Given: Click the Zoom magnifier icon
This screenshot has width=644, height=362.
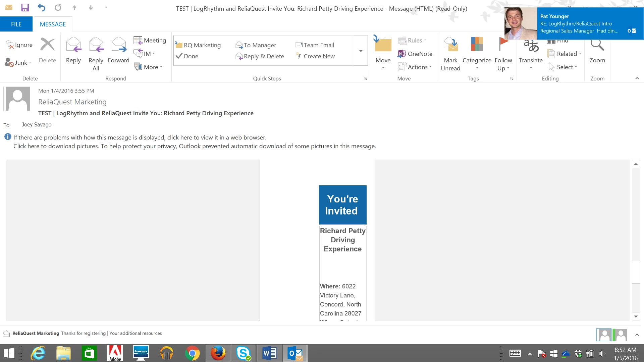Looking at the screenshot, I should point(597,45).
